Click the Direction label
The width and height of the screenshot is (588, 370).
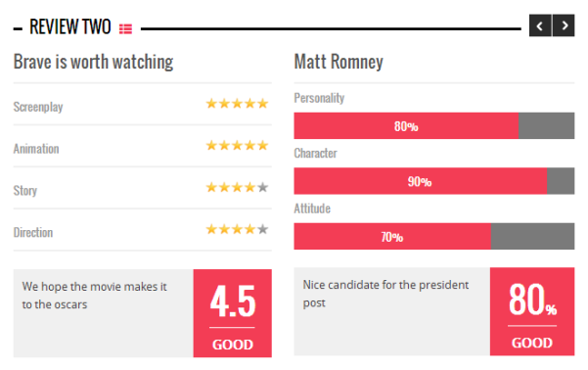pyautogui.click(x=33, y=233)
